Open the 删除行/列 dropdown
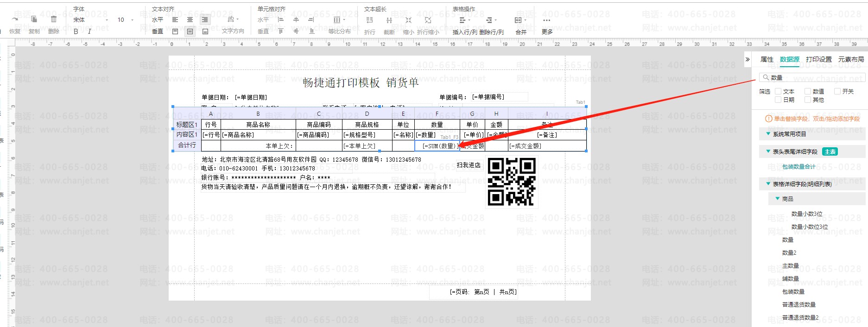This screenshot has width=868, height=327. click(x=491, y=20)
